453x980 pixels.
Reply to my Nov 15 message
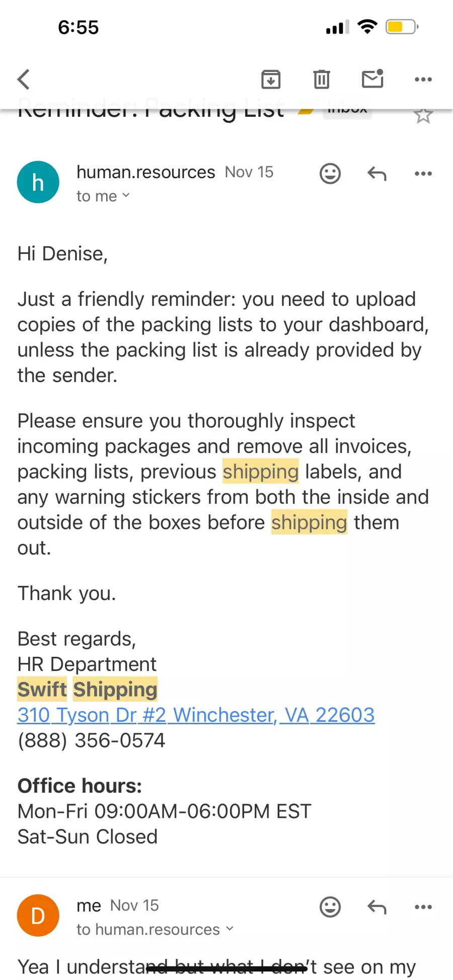coord(377,907)
